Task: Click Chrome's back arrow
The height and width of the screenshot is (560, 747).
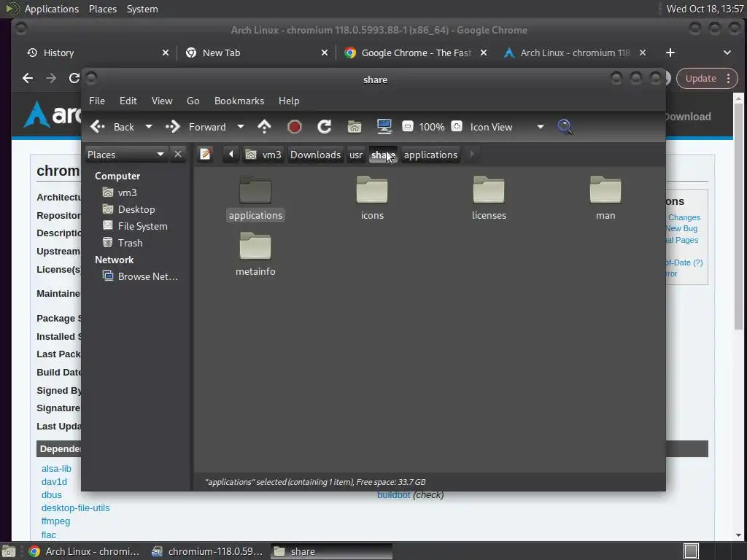Action: pos(28,78)
